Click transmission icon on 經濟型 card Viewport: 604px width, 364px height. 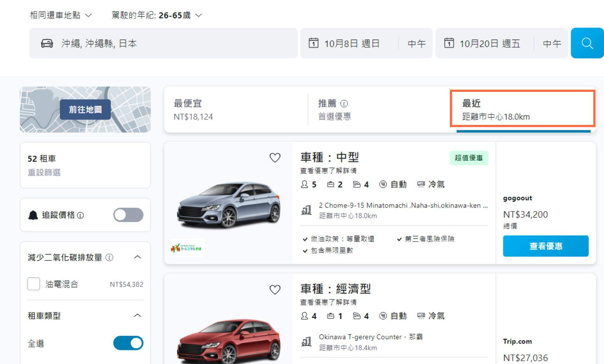[383, 316]
